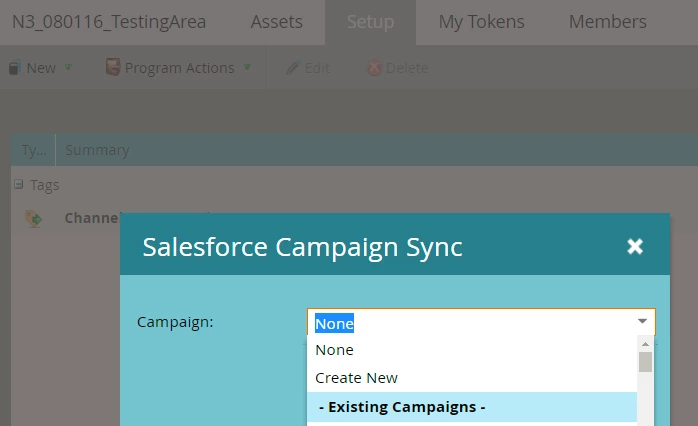Click the Channel tag row icon

(x=34, y=218)
